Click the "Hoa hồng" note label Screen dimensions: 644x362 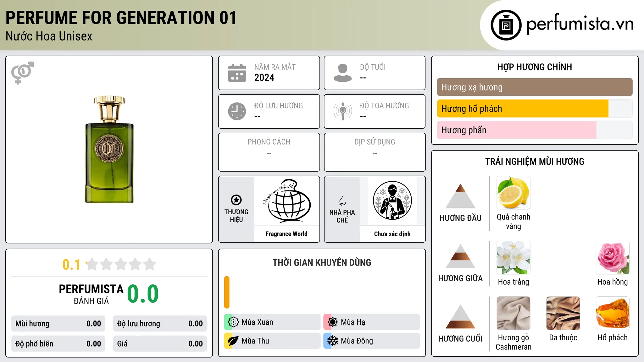613,282
